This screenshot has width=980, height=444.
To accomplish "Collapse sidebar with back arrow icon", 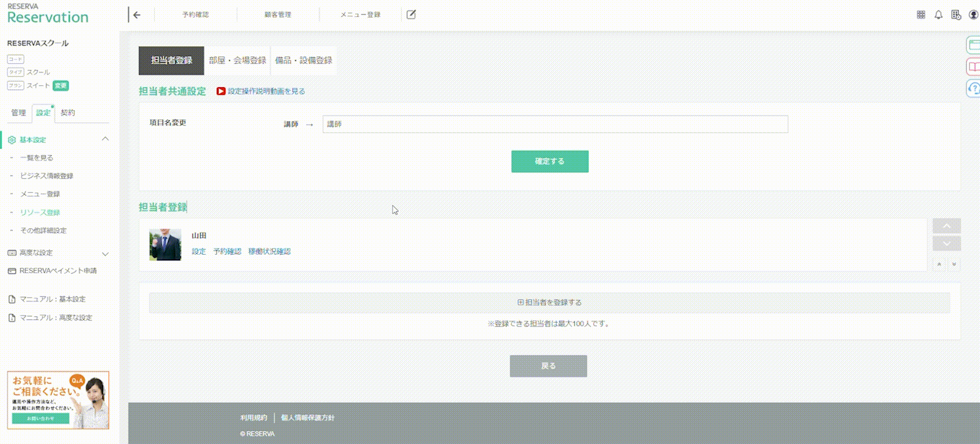I will pos(136,15).
